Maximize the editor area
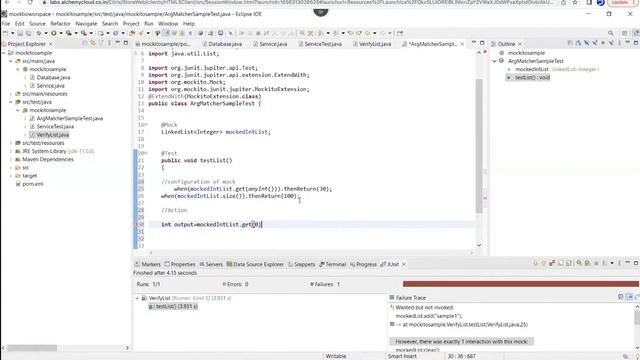Image resolution: width=640 pixels, height=360 pixels. [x=482, y=43]
